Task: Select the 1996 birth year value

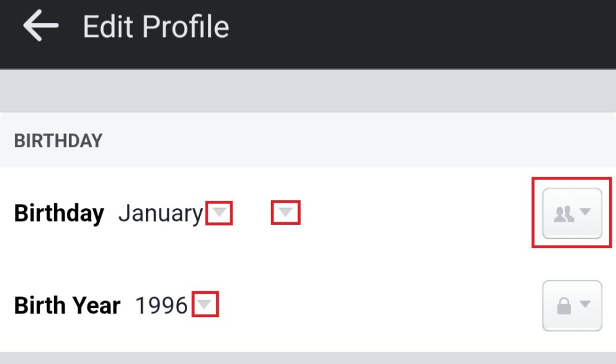Action: [161, 305]
